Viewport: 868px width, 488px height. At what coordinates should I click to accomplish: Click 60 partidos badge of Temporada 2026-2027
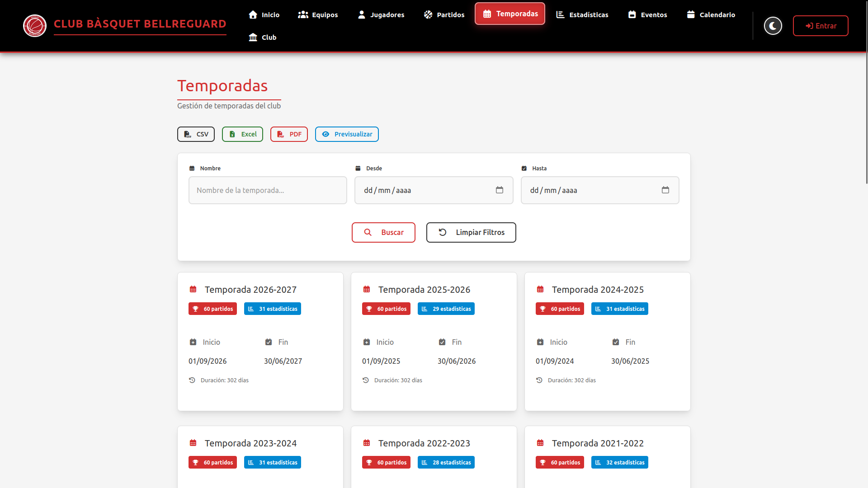click(212, 309)
